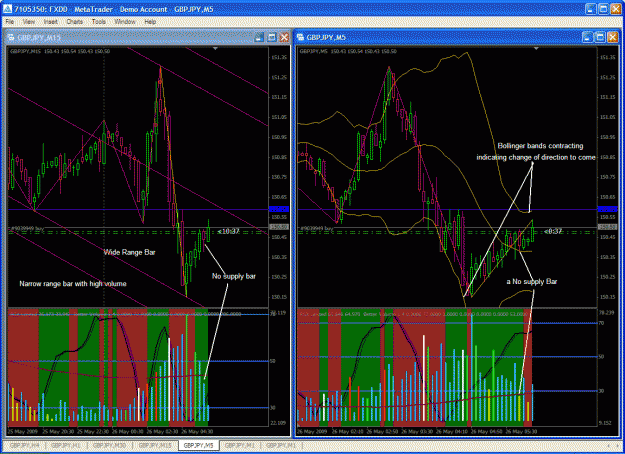This screenshot has height=454, width=625.
Task: Switch to the GBPJPY,M30 chart tab
Action: pos(109,445)
